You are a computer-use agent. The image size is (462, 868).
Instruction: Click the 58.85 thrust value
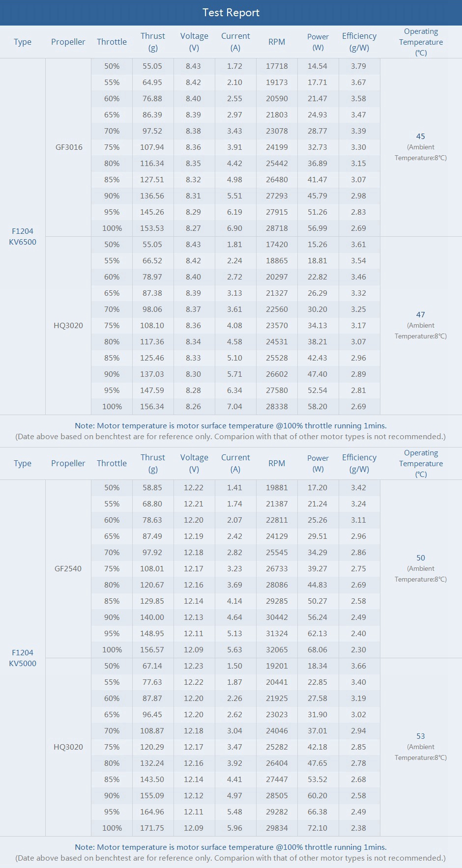(x=152, y=487)
